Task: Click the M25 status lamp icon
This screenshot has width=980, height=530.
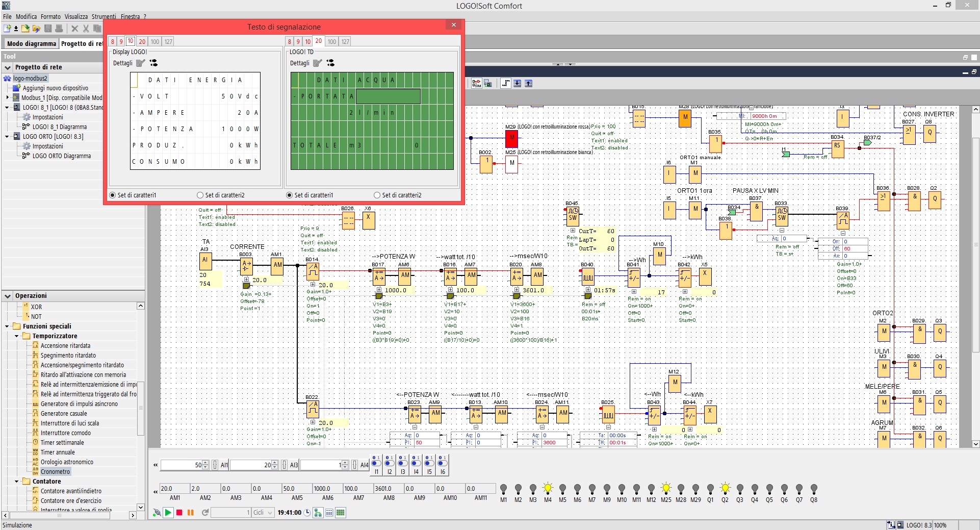Action: click(x=666, y=489)
